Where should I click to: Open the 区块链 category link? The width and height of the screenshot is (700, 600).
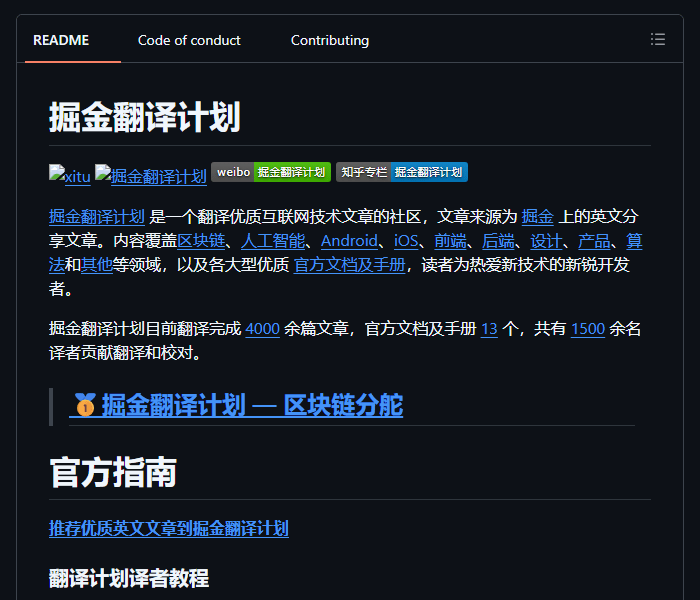(201, 241)
